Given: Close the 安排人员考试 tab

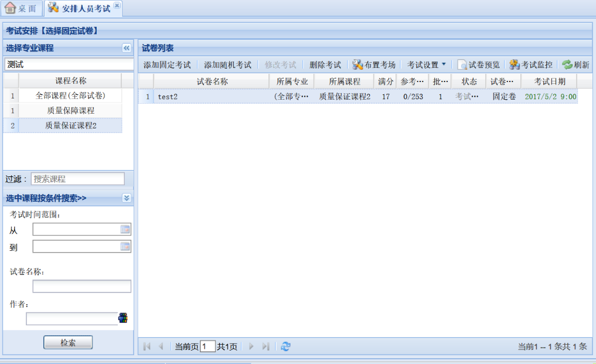Looking at the screenshot, I should click(x=117, y=5).
